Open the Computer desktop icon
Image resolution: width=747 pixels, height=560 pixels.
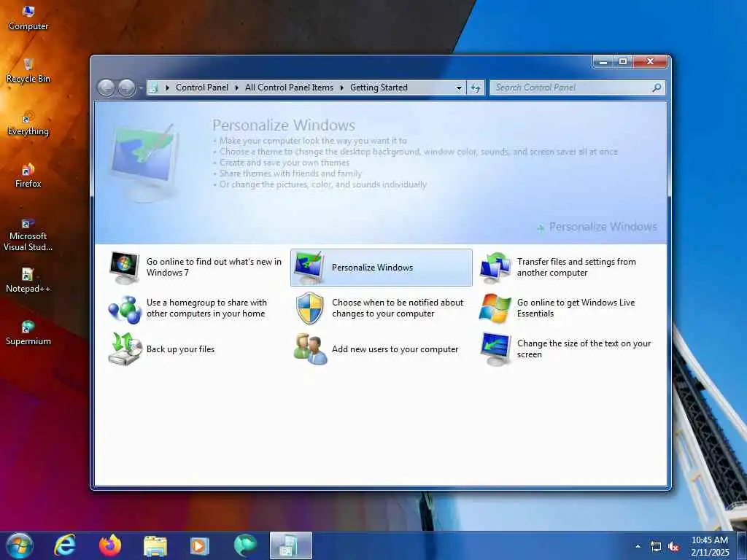(28, 18)
